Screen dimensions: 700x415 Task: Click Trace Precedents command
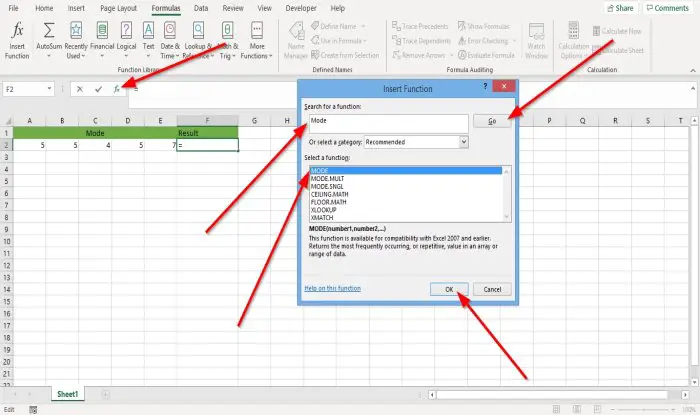click(x=420, y=26)
